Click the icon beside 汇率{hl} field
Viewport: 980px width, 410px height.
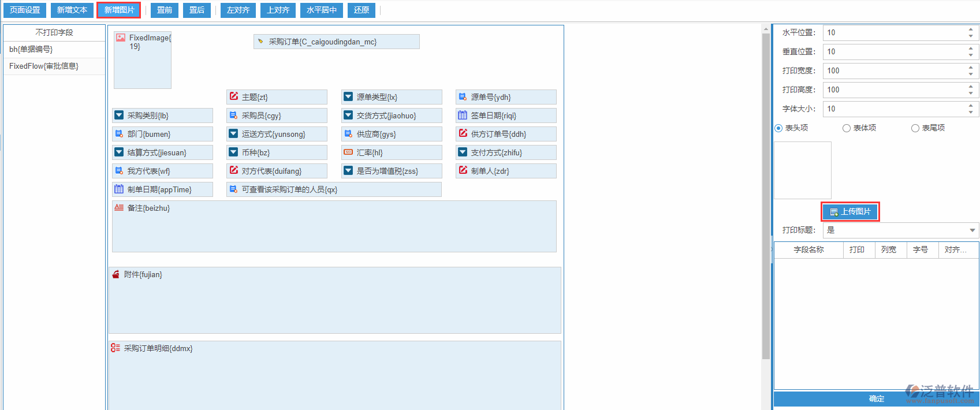pos(348,152)
